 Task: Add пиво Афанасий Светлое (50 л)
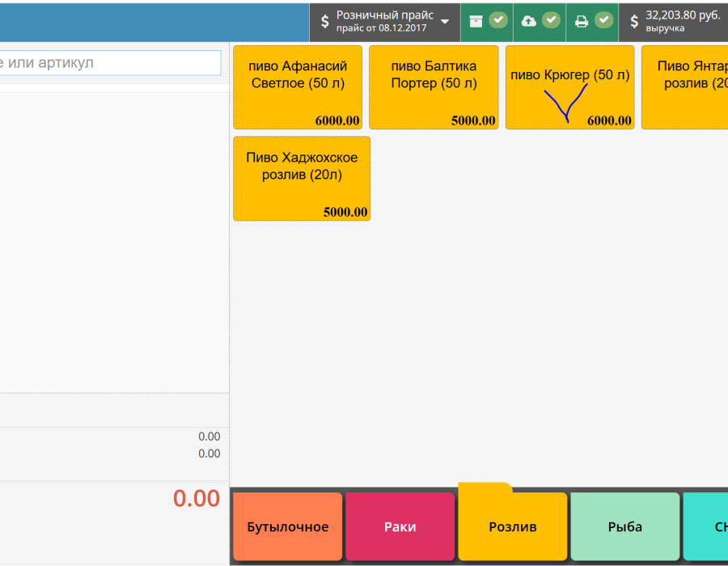pyautogui.click(x=298, y=87)
